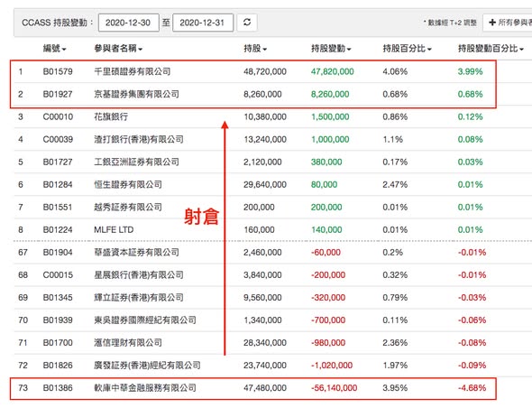Select participant 花旗銀行

[111, 116]
